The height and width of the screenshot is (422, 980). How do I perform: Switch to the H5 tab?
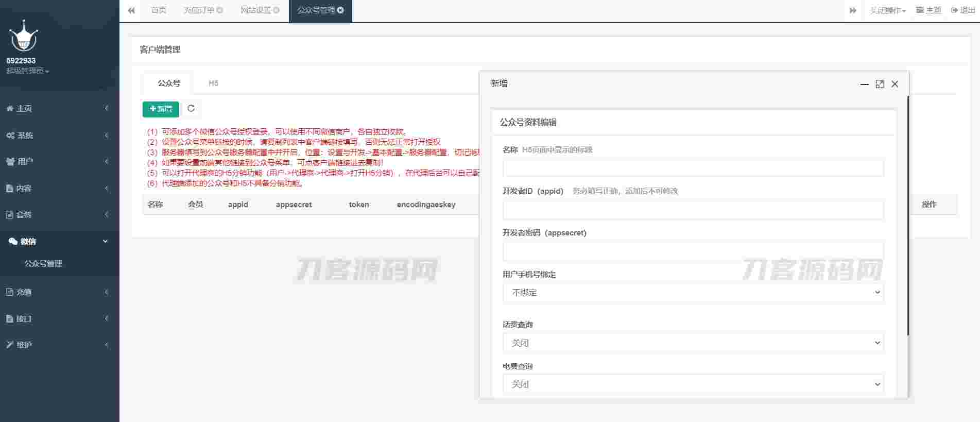pos(213,83)
